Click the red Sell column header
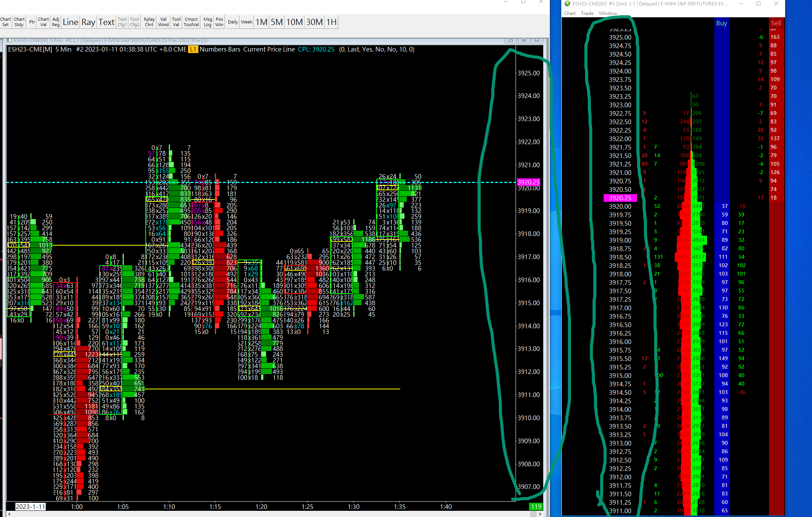 point(776,23)
